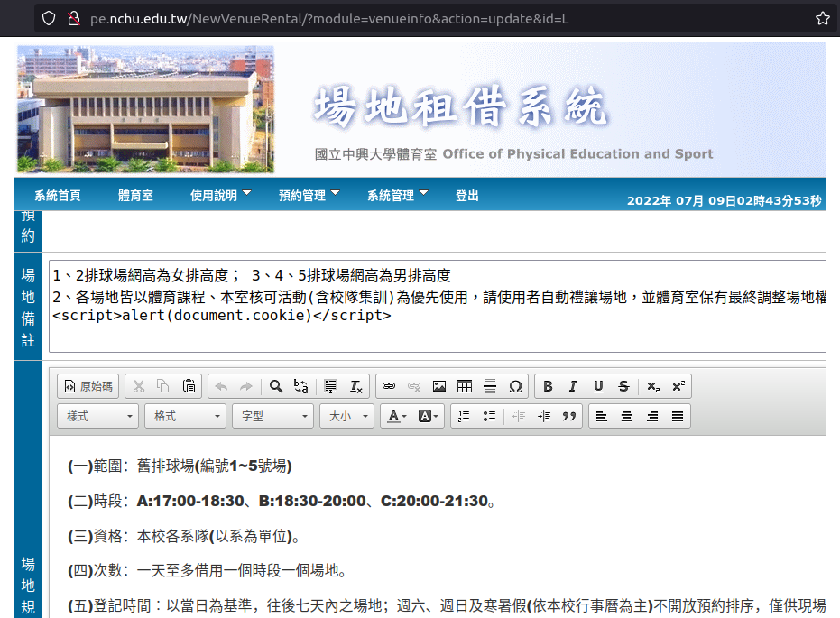Image resolution: width=840 pixels, height=618 pixels.
Task: Toggle bulleted list
Action: coord(489,416)
